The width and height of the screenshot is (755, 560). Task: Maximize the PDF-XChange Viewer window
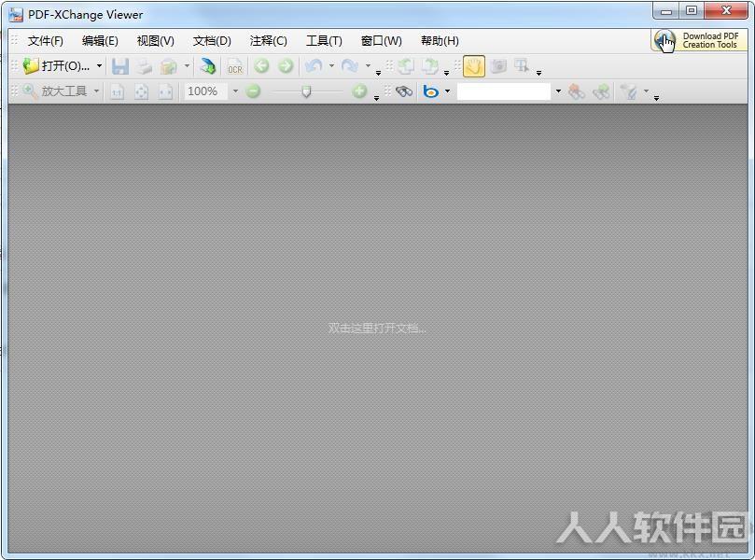coord(692,11)
